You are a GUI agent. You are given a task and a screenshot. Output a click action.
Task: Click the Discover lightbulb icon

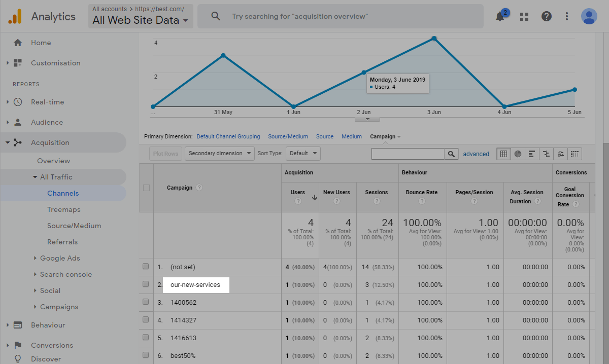(x=18, y=359)
